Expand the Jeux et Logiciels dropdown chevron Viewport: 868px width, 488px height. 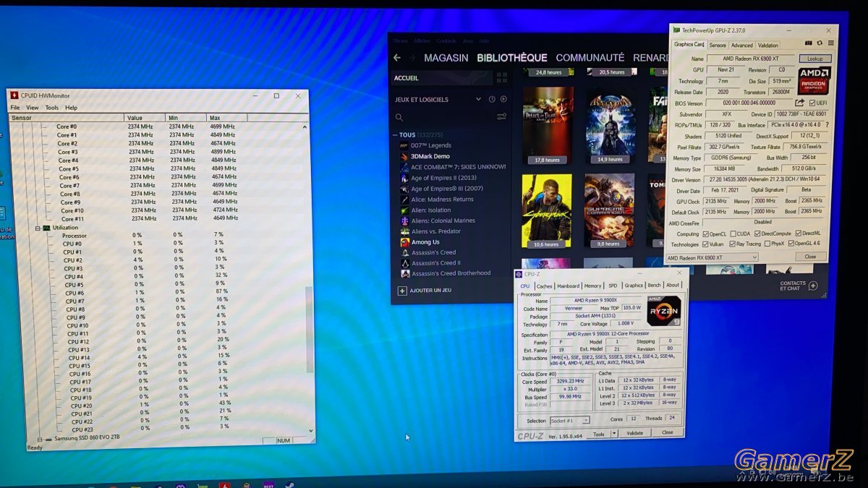coord(478,99)
